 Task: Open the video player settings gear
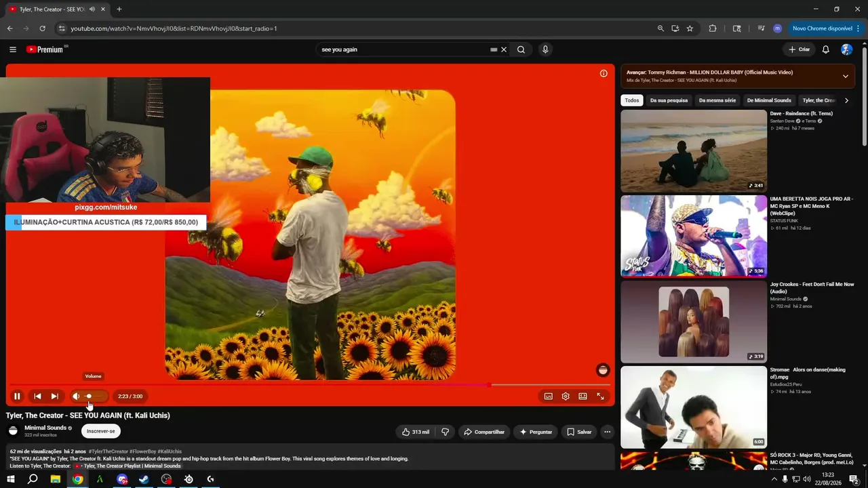[x=566, y=396]
